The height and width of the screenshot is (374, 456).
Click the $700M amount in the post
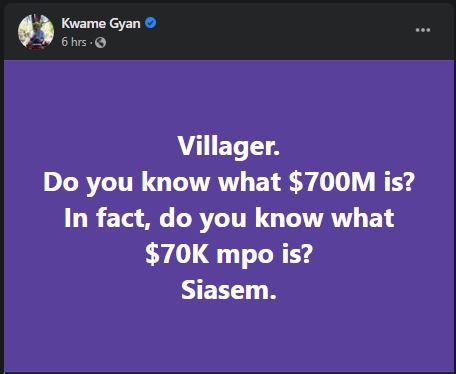pos(332,182)
